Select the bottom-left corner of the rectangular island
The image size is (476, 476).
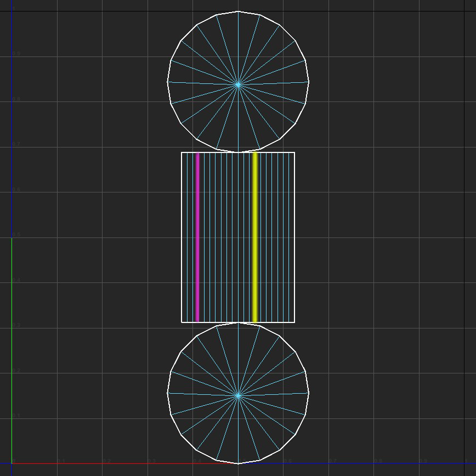click(182, 322)
